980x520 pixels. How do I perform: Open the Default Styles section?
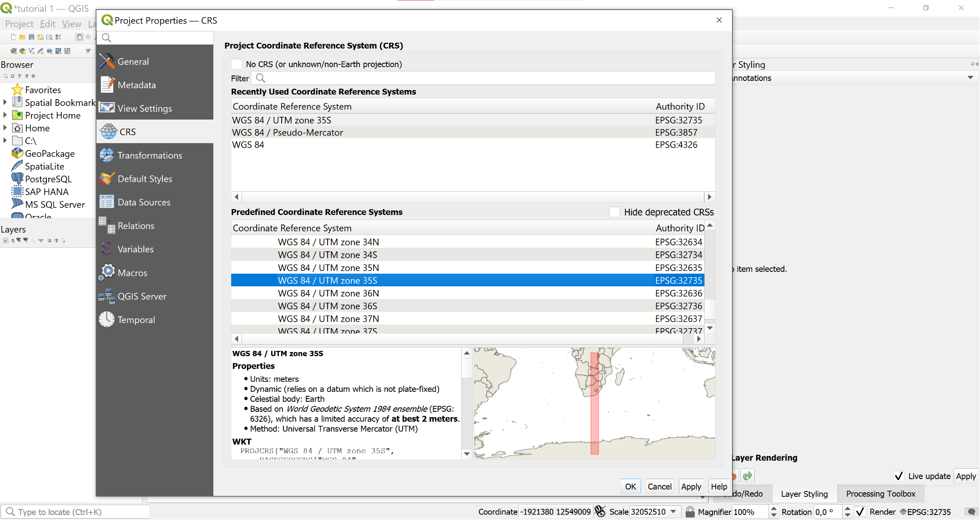[x=155, y=179]
